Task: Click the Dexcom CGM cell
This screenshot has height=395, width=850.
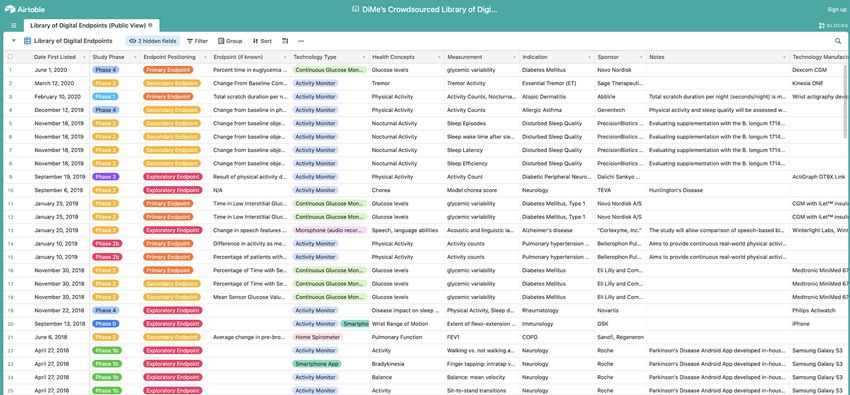Action: coord(820,70)
